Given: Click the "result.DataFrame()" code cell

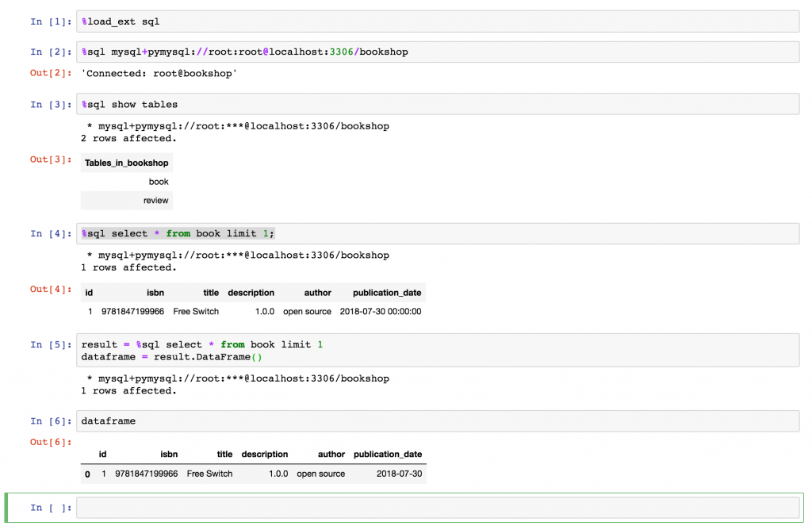Looking at the screenshot, I should (436, 351).
